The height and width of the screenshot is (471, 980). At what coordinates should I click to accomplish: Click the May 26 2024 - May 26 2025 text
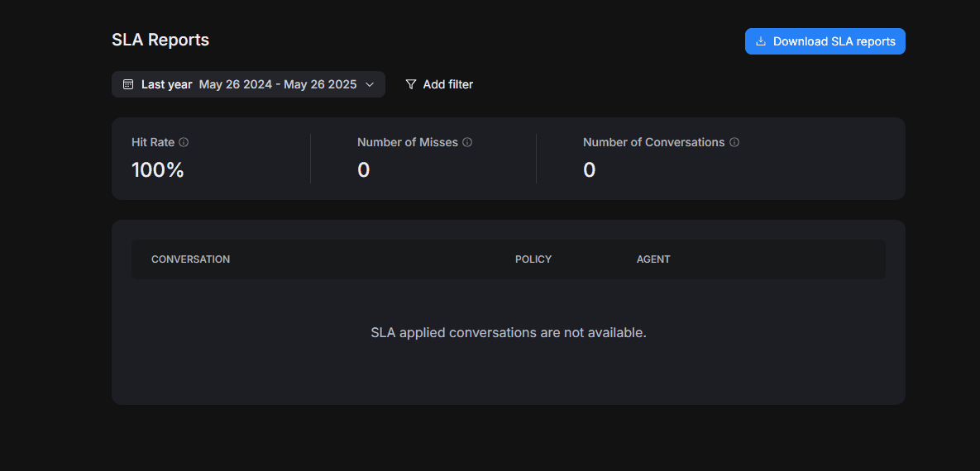[x=278, y=84]
